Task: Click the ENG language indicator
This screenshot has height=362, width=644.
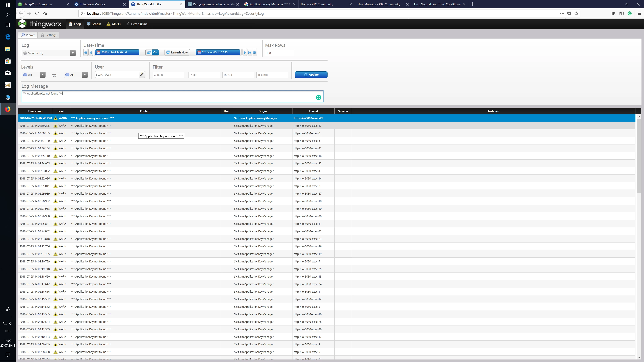Action: (8, 331)
